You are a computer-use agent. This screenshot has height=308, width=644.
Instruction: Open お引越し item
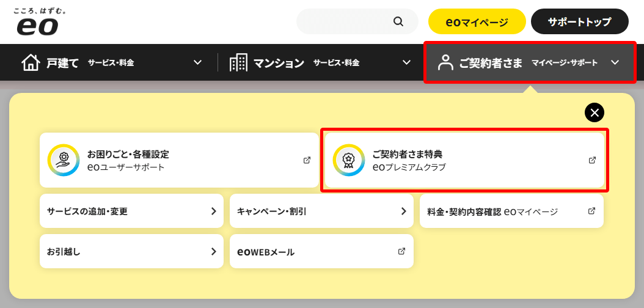tap(131, 251)
